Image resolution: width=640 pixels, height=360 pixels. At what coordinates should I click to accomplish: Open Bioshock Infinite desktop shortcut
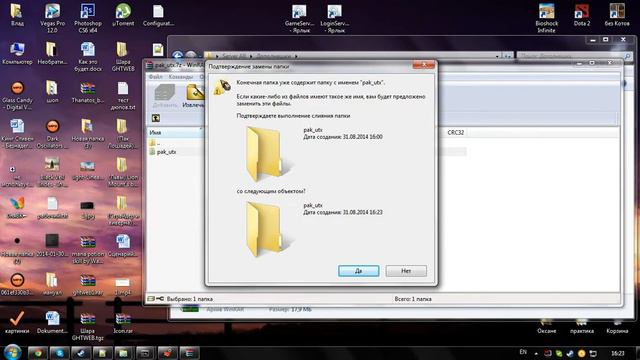point(547,18)
